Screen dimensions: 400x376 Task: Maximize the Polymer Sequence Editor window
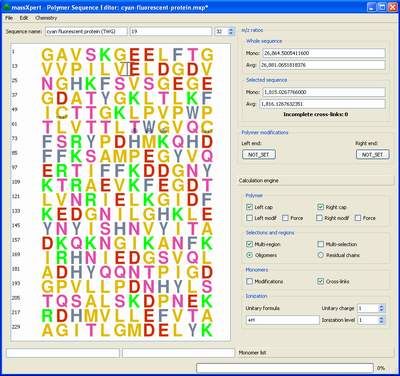pos(382,7)
